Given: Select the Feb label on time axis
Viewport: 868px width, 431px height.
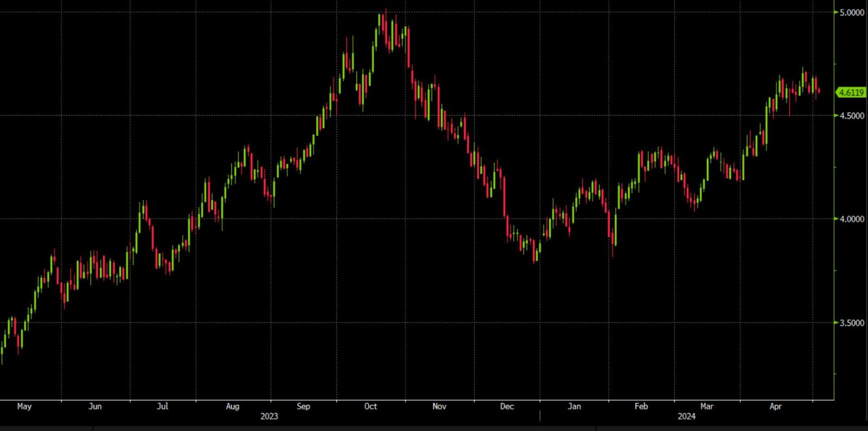Looking at the screenshot, I should click(641, 406).
